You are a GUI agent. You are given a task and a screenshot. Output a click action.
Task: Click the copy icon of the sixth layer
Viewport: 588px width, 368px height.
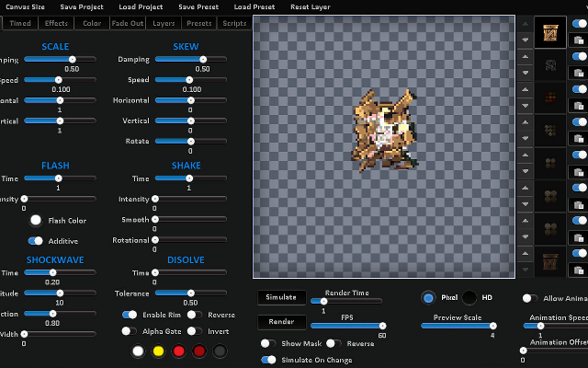579,205
